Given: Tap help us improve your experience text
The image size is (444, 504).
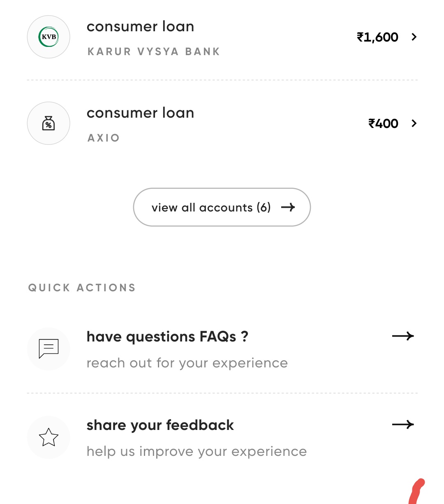Looking at the screenshot, I should (197, 452).
